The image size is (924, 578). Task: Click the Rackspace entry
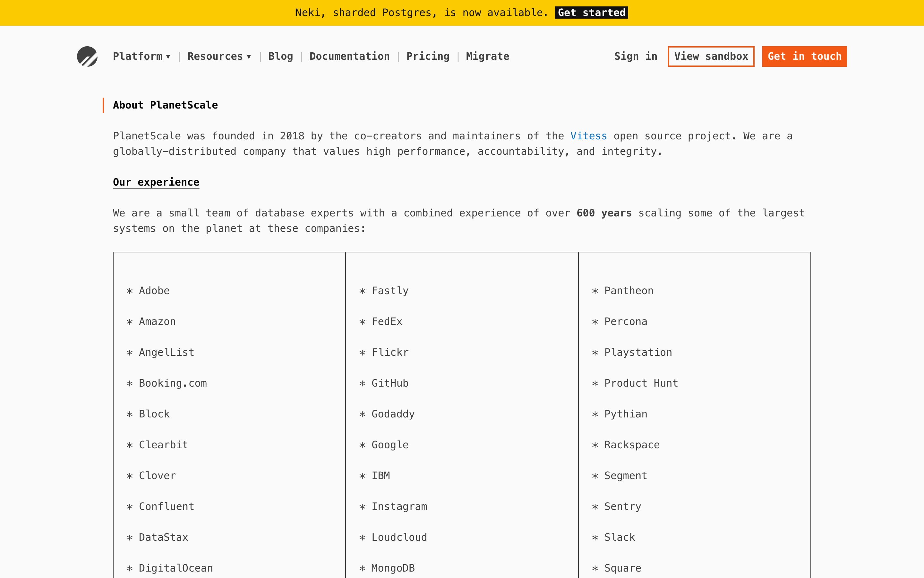(632, 445)
